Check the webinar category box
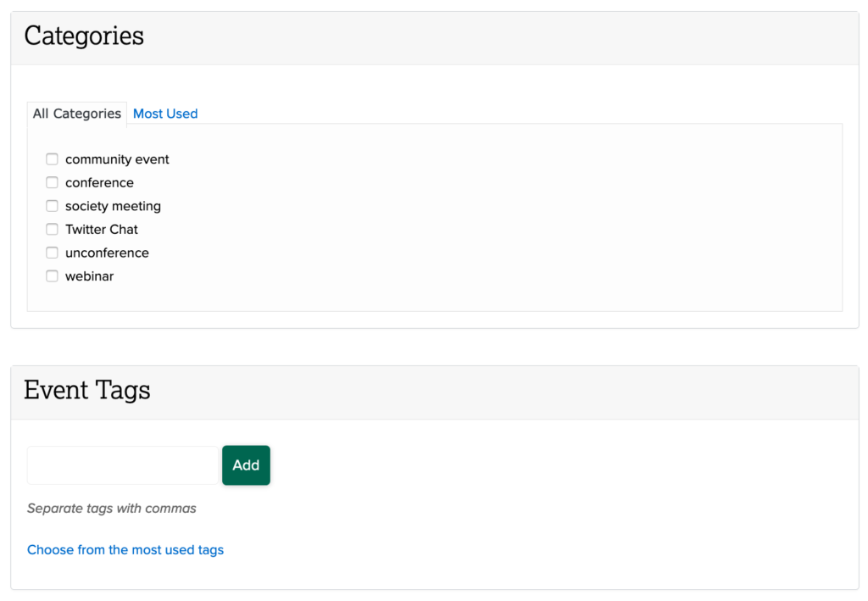This screenshot has height=601, width=868. (x=52, y=275)
